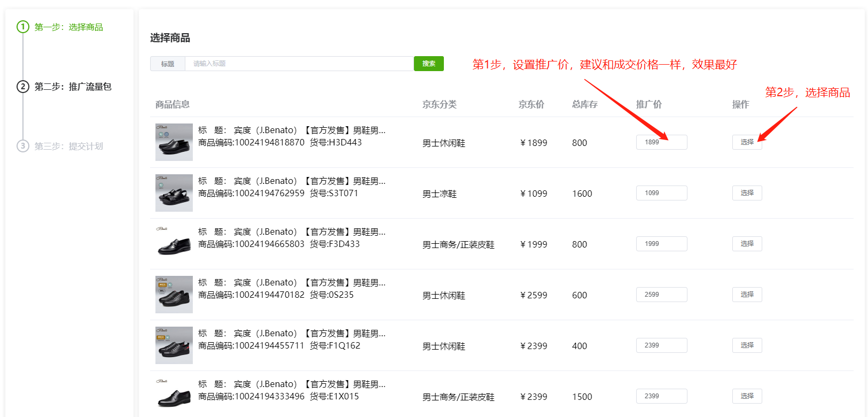Edit promotion price field showing 1099
The image size is (868, 417).
(x=661, y=193)
